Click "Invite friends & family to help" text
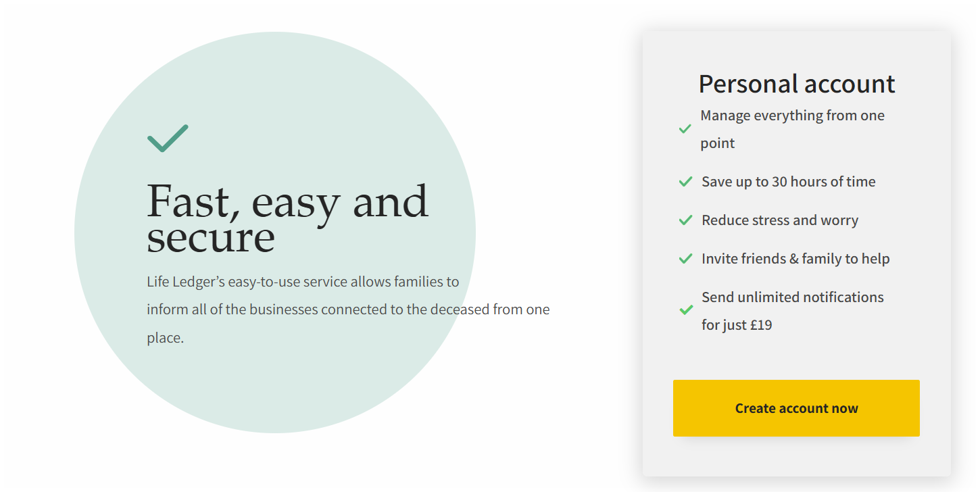This screenshot has width=980, height=492. (795, 259)
